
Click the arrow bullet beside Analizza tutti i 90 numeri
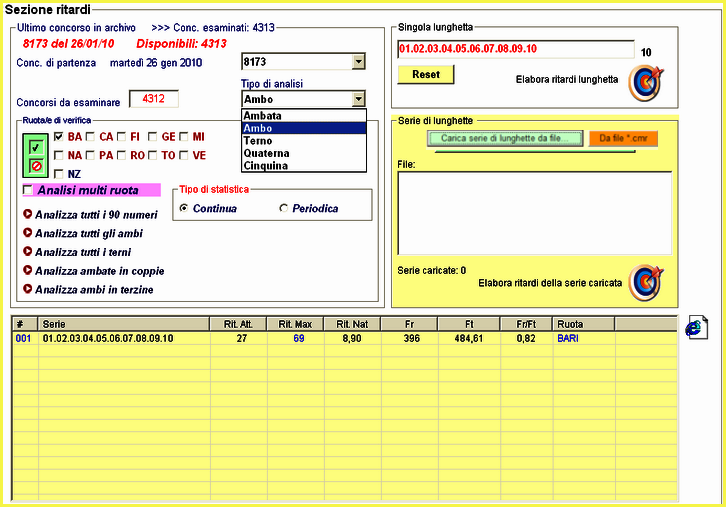pyautogui.click(x=28, y=214)
